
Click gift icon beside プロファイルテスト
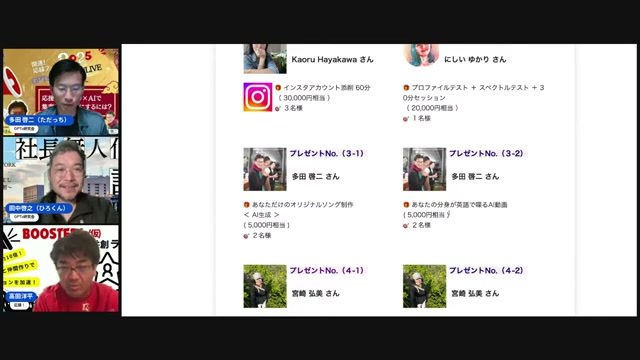[406, 87]
